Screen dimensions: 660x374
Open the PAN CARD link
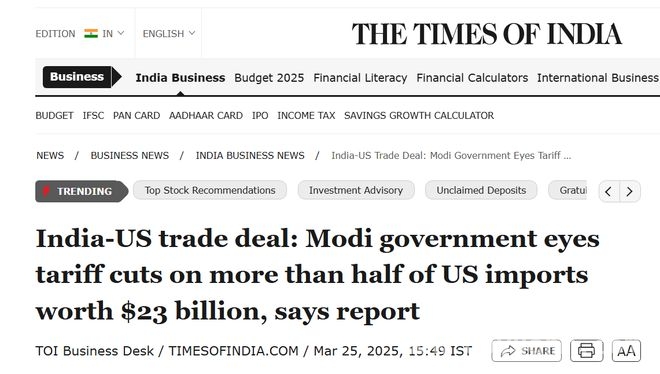(136, 115)
